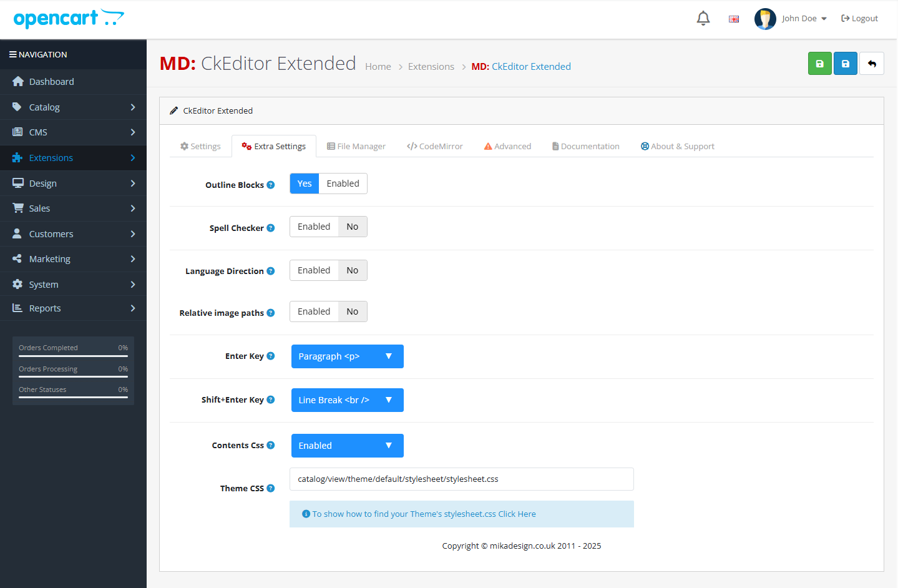Expand the Sales menu chevron
Screen dimensions: 898x588
[133, 208]
